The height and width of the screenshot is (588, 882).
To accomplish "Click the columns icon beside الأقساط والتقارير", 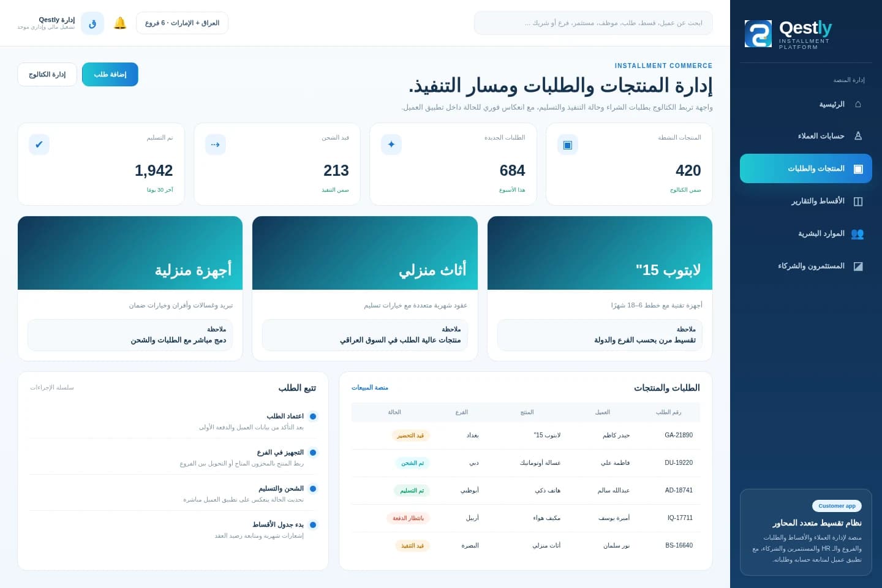I will 858,201.
